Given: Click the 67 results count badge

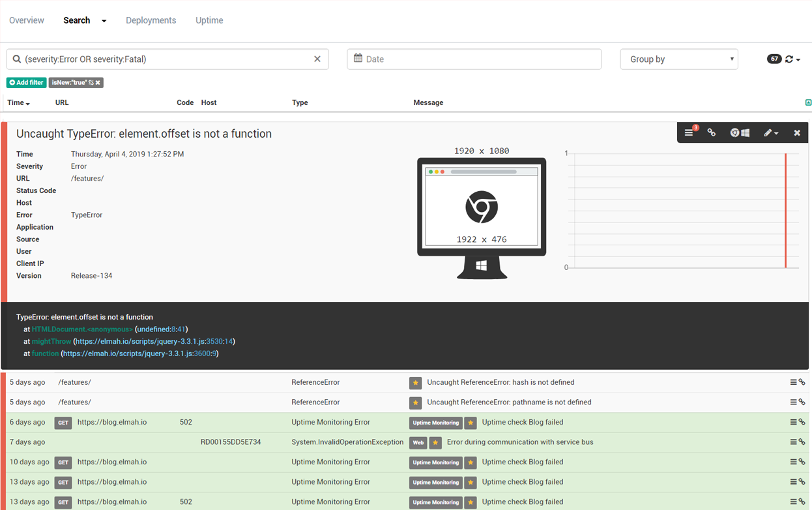Looking at the screenshot, I should [774, 59].
